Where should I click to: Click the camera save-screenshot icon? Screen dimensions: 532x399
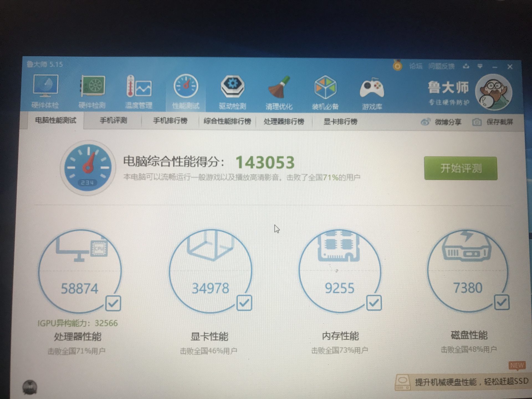[477, 122]
